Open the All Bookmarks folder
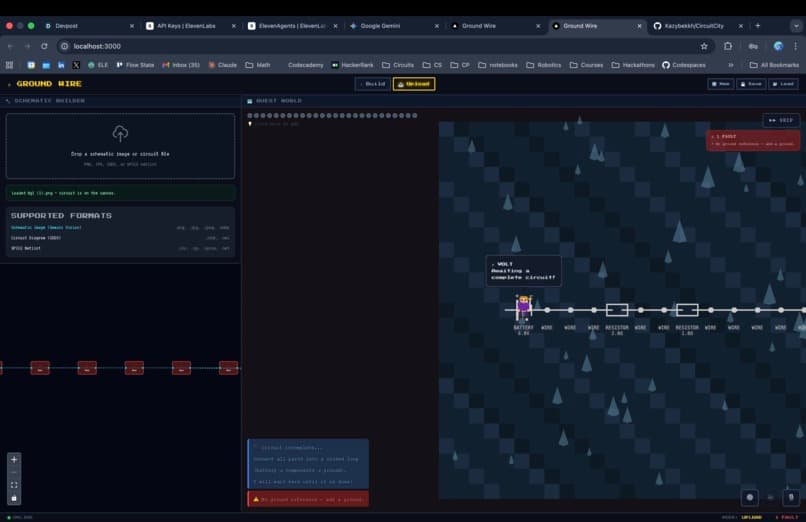Image resolution: width=806 pixels, height=522 pixels. (774, 65)
